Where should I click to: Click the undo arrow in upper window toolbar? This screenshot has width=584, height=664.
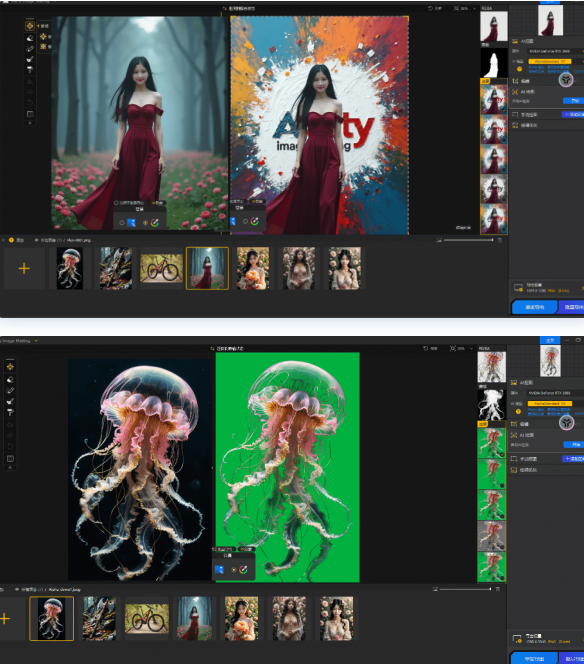[30, 82]
